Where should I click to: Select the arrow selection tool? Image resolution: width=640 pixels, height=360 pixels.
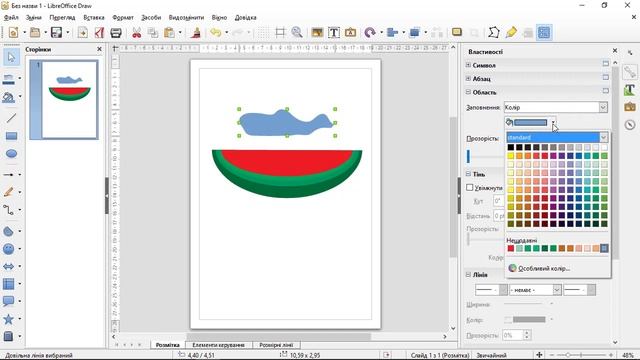pos(11,57)
